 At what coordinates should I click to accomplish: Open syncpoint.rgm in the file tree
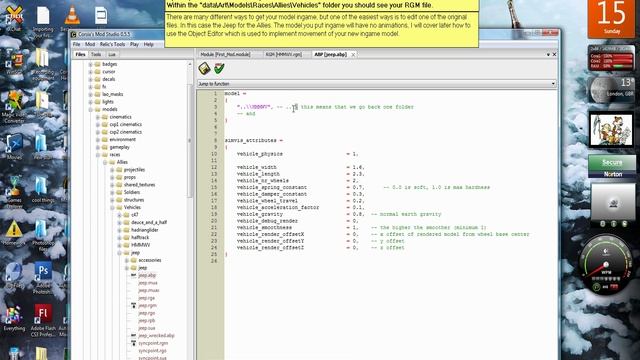pos(153,343)
